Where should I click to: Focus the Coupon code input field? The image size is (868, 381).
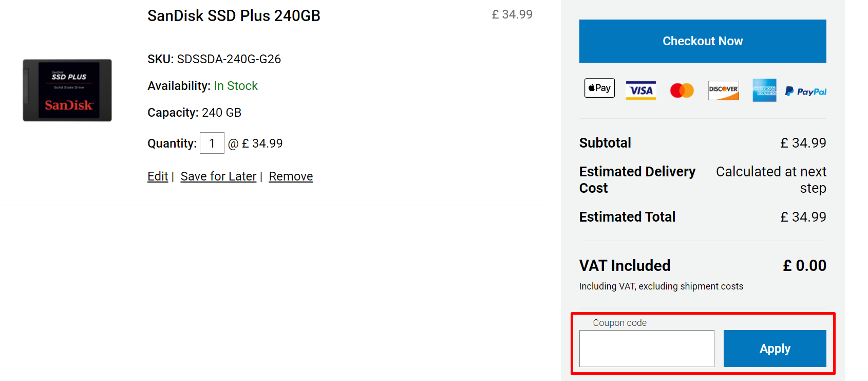pos(647,349)
